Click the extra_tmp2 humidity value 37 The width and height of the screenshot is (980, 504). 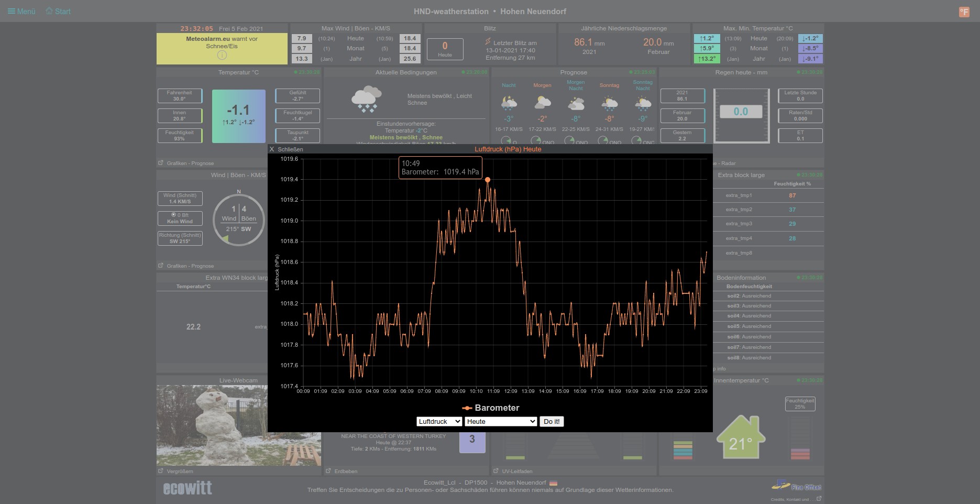[x=792, y=210]
